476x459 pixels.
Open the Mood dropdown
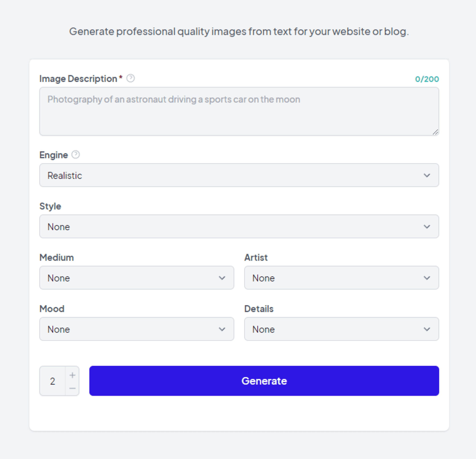[x=137, y=329]
